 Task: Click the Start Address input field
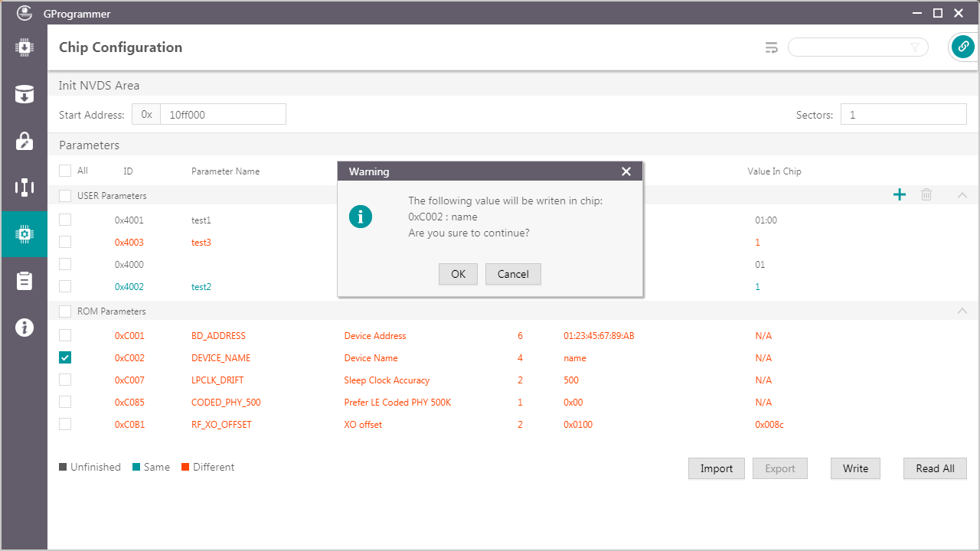[x=222, y=115]
